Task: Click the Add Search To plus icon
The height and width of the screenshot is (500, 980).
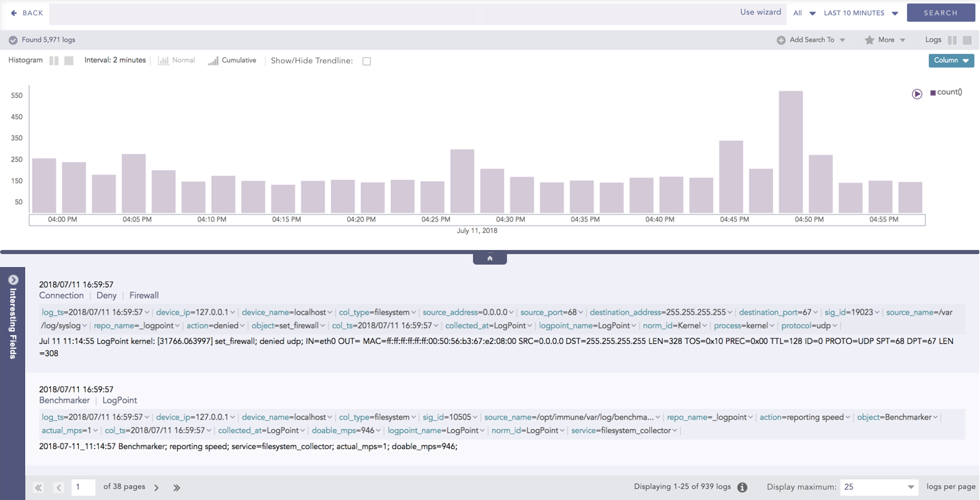Action: tap(781, 40)
